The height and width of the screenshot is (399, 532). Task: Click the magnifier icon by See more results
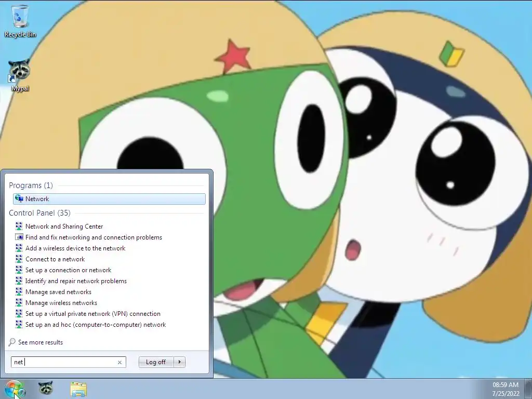(x=12, y=342)
